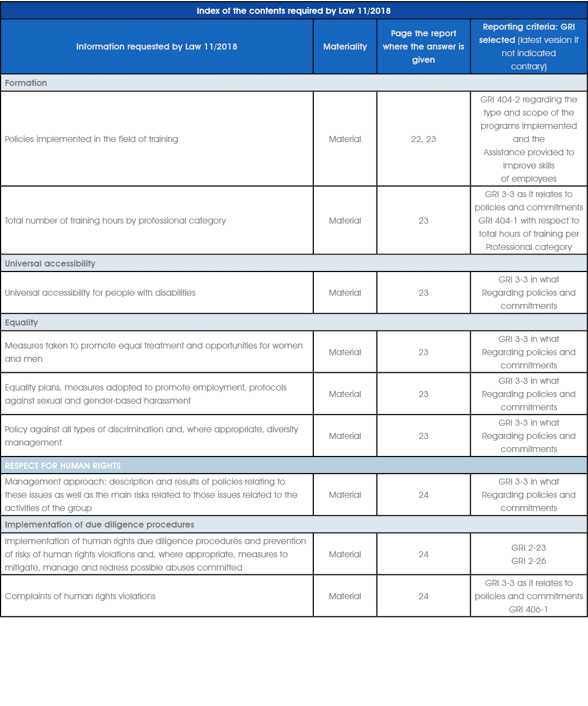Select 'Complaints of human rights violations' cell
The height and width of the screenshot is (706, 588).
pyautogui.click(x=80, y=596)
